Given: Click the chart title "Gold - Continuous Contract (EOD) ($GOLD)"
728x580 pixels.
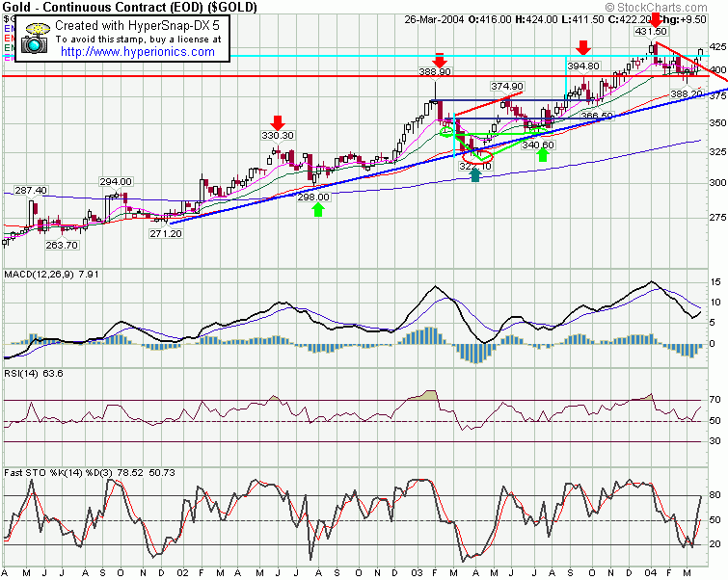Looking at the screenshot, I should click(x=129, y=7).
